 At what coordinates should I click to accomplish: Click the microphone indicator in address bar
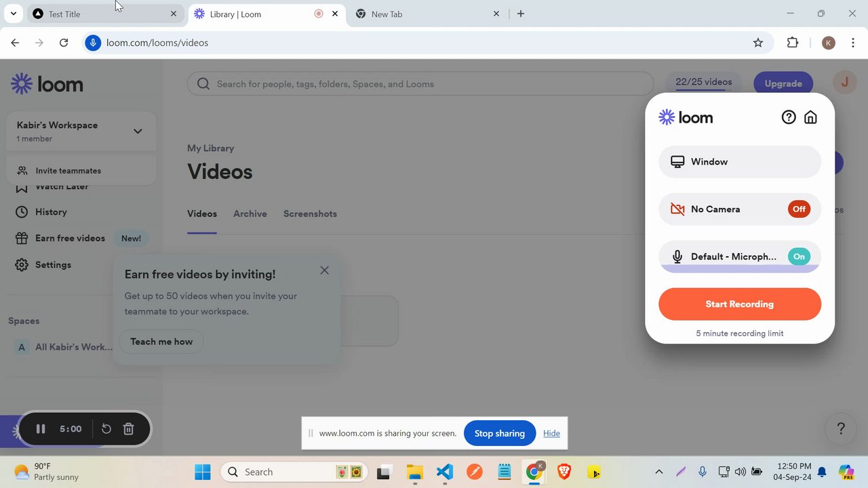(93, 43)
